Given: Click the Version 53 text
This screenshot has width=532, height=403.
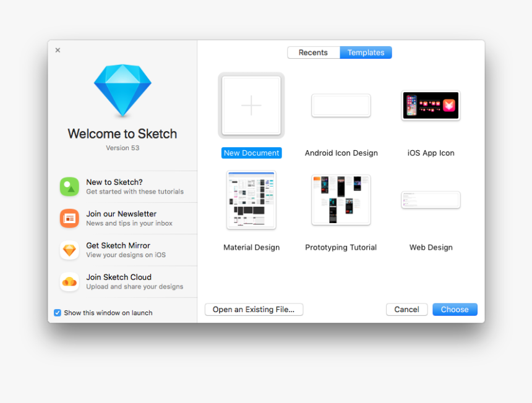Looking at the screenshot, I should point(122,148).
